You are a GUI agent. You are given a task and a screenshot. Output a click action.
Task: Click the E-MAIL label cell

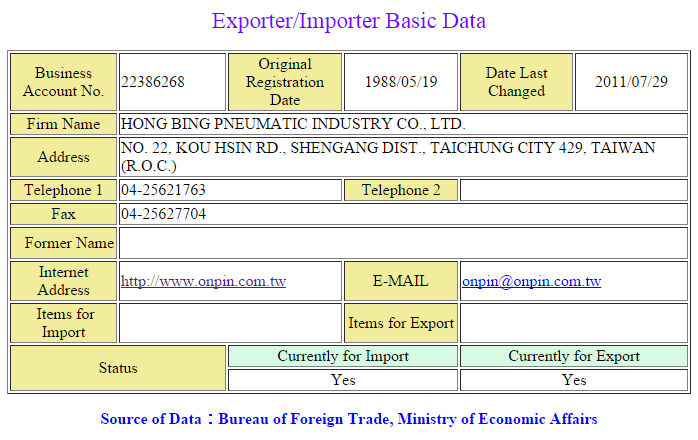click(401, 281)
